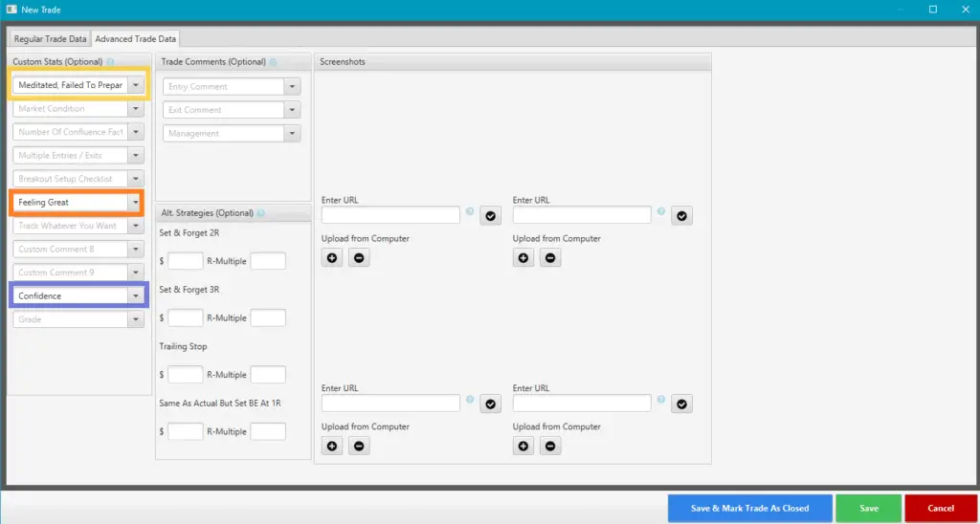Image resolution: width=980 pixels, height=524 pixels.
Task: Click the plus upload button in the top-right screenshot slot
Action: pos(523,257)
